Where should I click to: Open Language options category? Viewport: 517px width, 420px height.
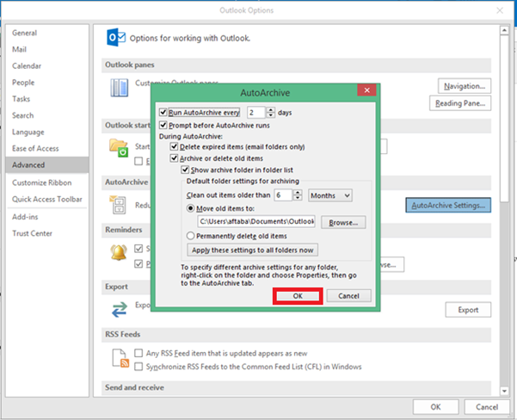pyautogui.click(x=46, y=132)
